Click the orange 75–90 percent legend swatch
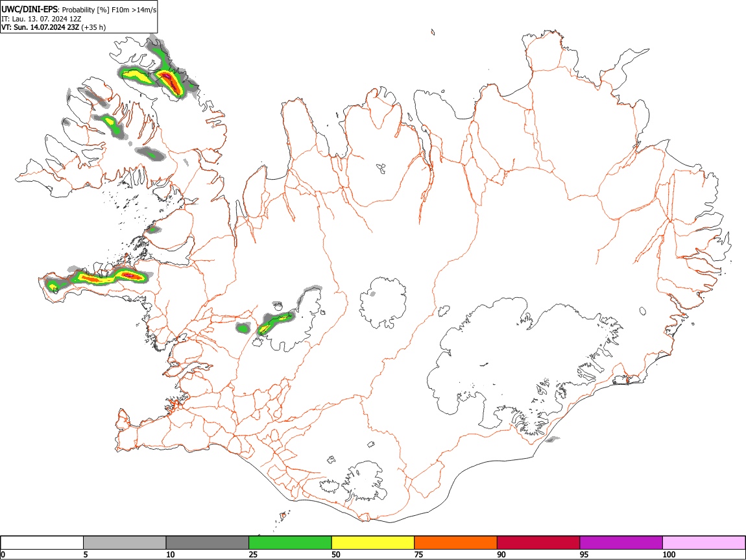This screenshot has width=746, height=560. 456,542
